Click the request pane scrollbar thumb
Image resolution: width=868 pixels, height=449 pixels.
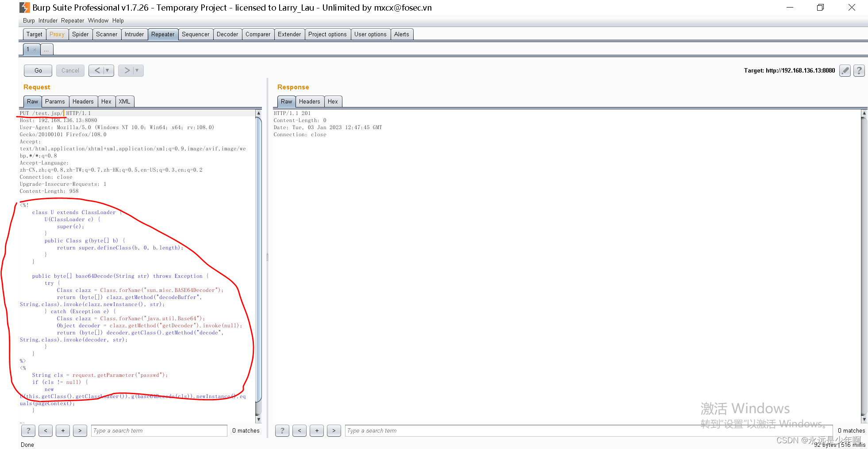click(259, 259)
